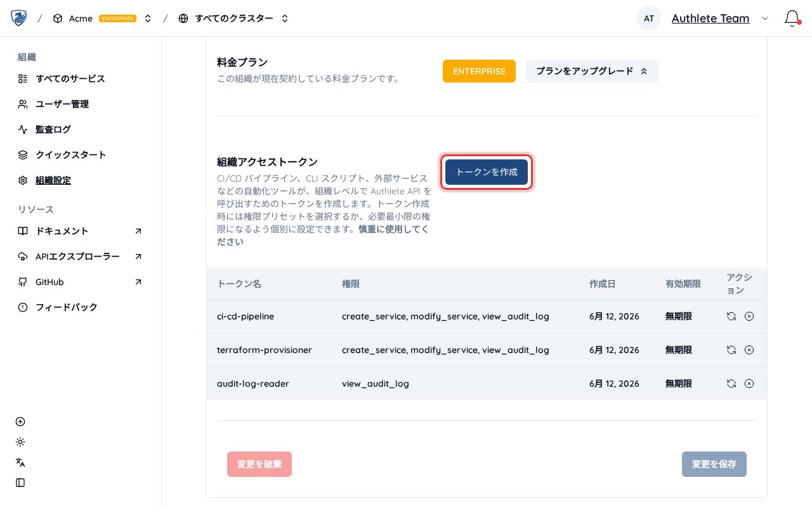Click the 監査ログ activity icon
The width and height of the screenshot is (812, 508).
tap(23, 130)
